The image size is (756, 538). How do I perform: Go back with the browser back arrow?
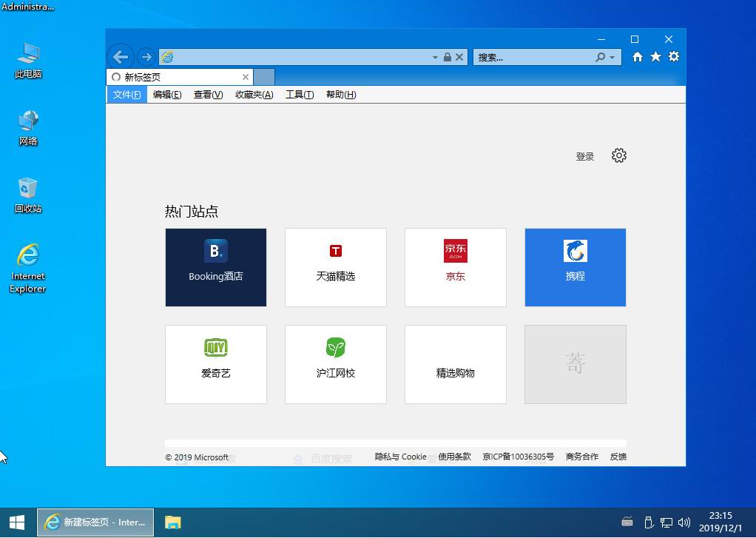tap(120, 57)
